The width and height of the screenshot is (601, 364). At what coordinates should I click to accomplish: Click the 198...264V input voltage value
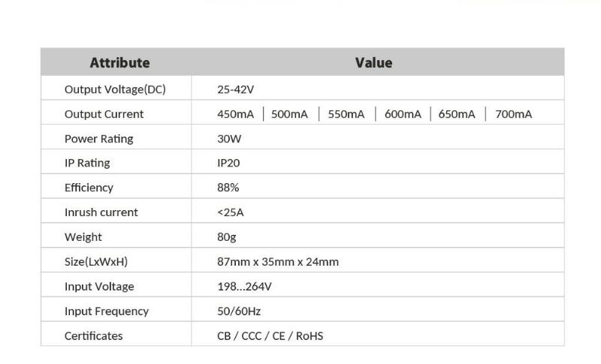pos(244,286)
